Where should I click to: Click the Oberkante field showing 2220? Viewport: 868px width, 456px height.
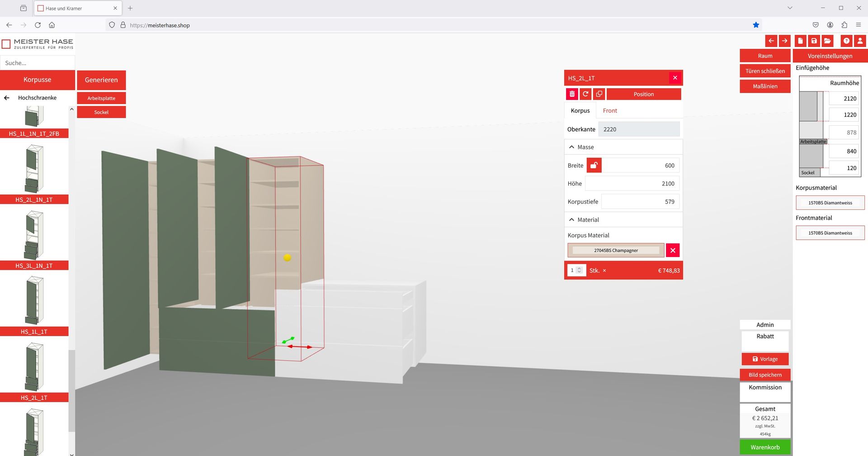point(639,129)
